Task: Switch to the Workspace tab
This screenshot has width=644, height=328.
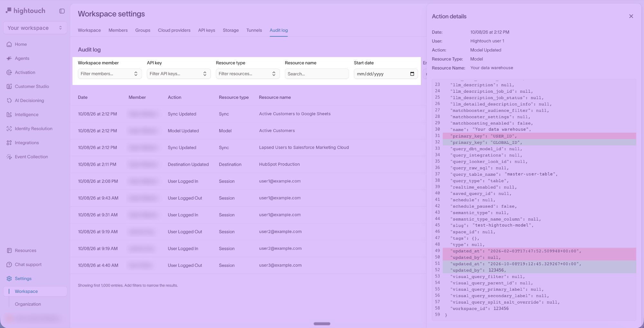Action: pyautogui.click(x=89, y=30)
